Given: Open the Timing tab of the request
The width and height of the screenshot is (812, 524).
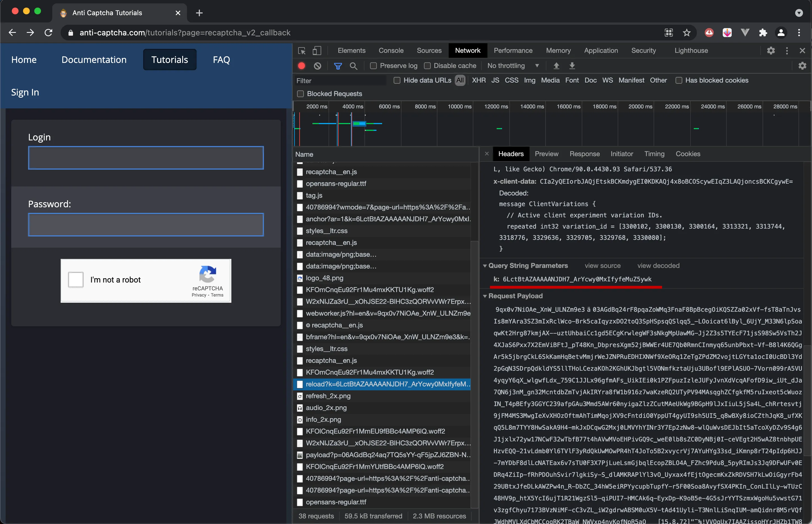Looking at the screenshot, I should click(x=654, y=154).
